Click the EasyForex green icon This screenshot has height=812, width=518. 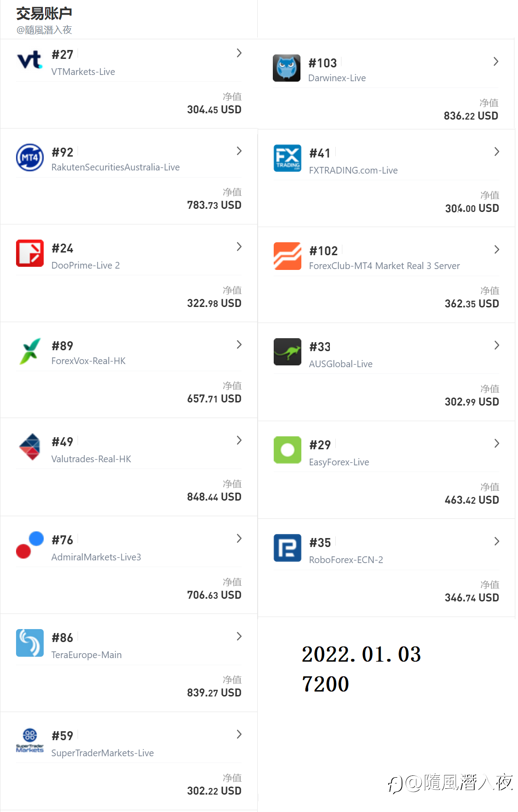click(x=288, y=450)
